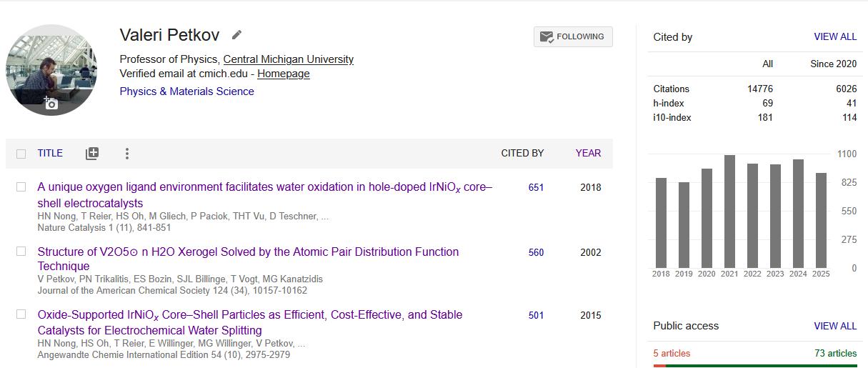Sort articles by the TITLE column
Viewport: 868px width, 368px height.
click(x=50, y=153)
